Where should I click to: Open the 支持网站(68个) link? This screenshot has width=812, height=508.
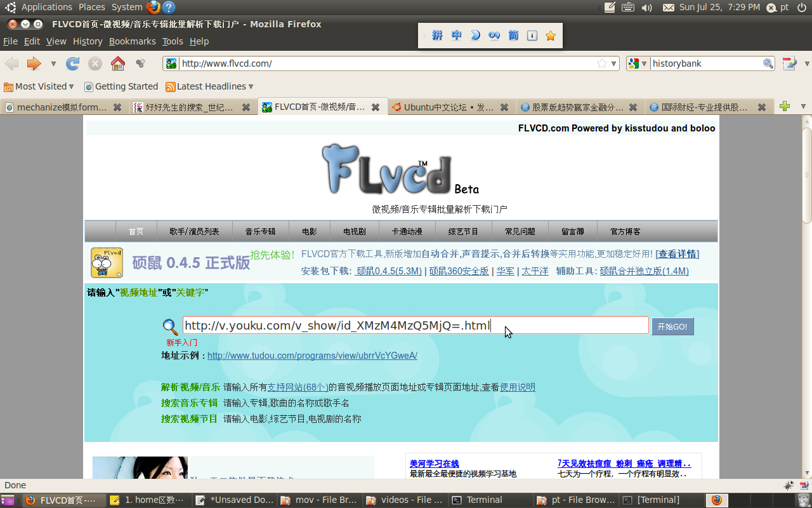[x=298, y=387]
